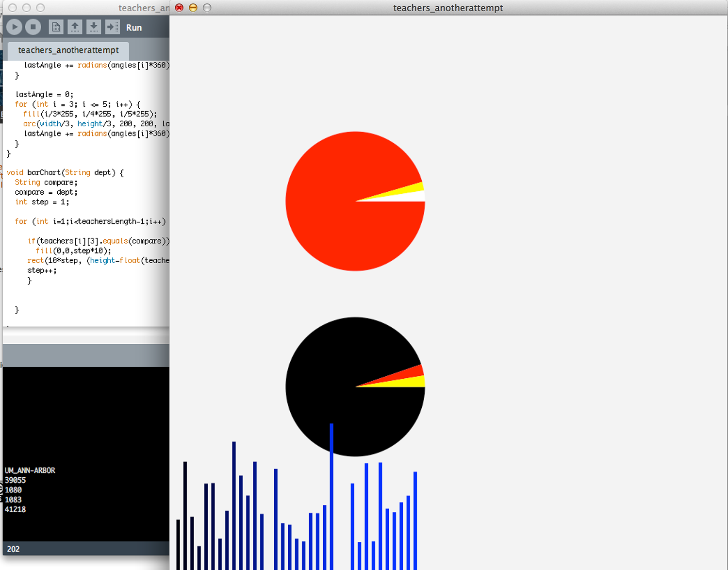Create a new sketch with the new file icon
The height and width of the screenshot is (570, 728).
point(56,27)
